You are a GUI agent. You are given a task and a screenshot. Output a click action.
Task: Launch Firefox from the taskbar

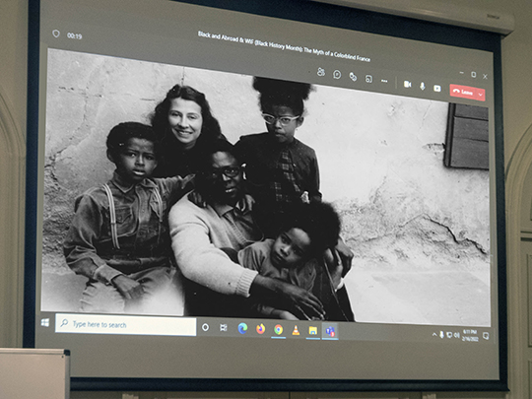(x=260, y=329)
